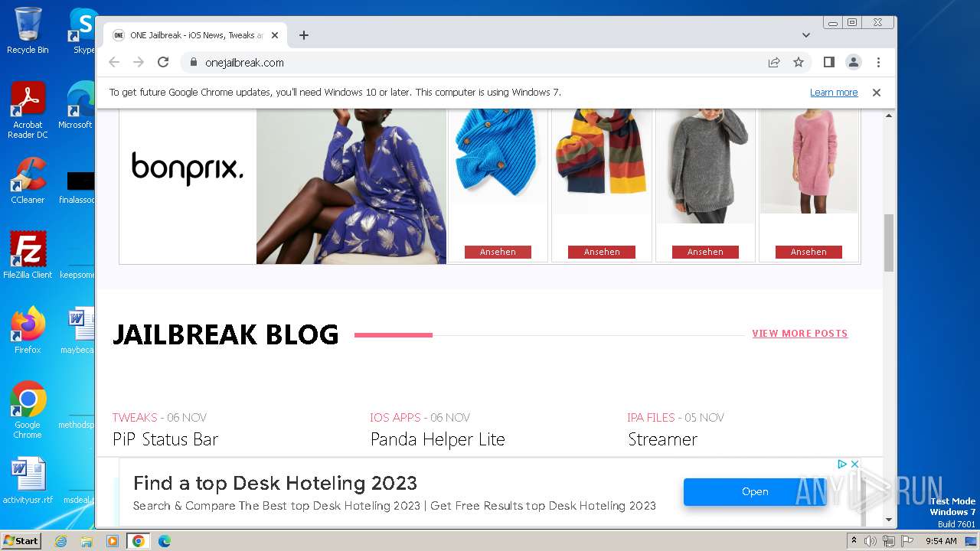Open FileZilla Client desktop shortcut
This screenshot has width=980, height=551.
pyautogui.click(x=28, y=256)
